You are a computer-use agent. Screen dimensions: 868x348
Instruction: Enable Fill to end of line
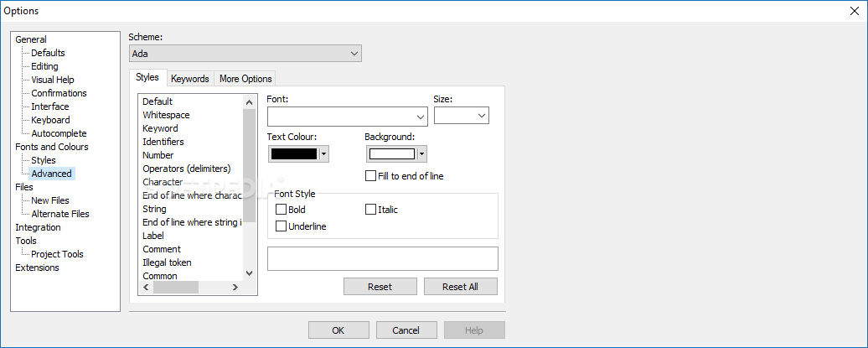tap(405, 176)
